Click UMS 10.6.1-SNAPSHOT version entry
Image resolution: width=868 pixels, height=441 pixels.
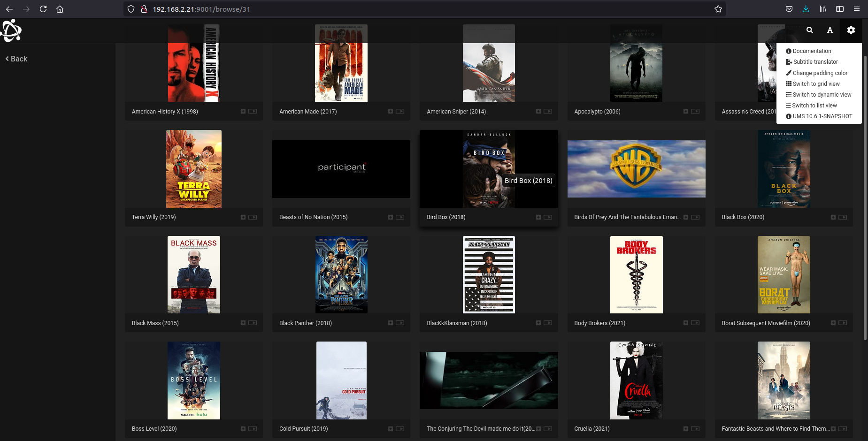click(819, 116)
